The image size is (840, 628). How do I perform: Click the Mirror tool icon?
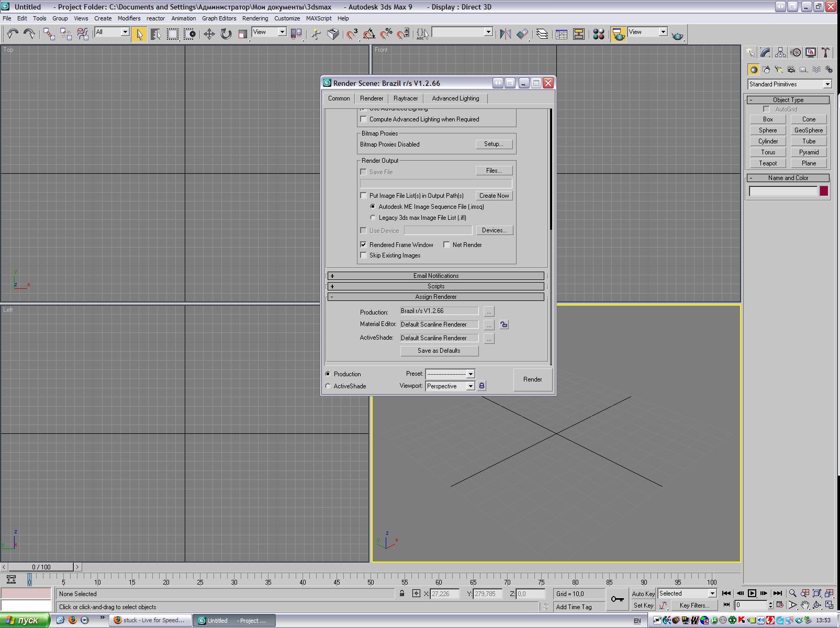pyautogui.click(x=505, y=35)
